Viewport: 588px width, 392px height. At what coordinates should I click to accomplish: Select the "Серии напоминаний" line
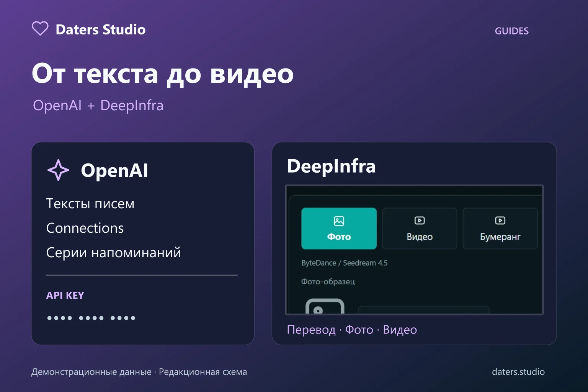(114, 253)
